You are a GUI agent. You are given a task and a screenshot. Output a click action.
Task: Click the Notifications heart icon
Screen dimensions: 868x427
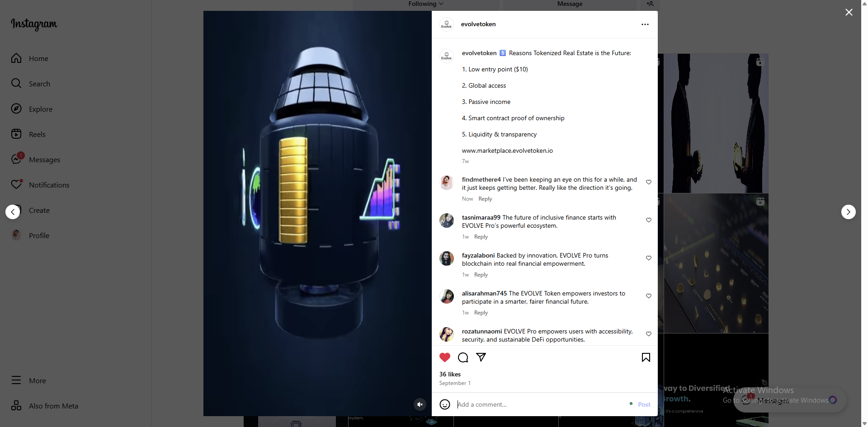coord(16,185)
